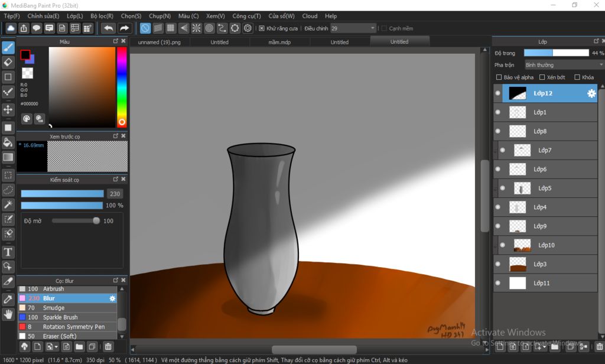
Task: Toggle the Khử răng cưa checkbox
Action: point(262,28)
